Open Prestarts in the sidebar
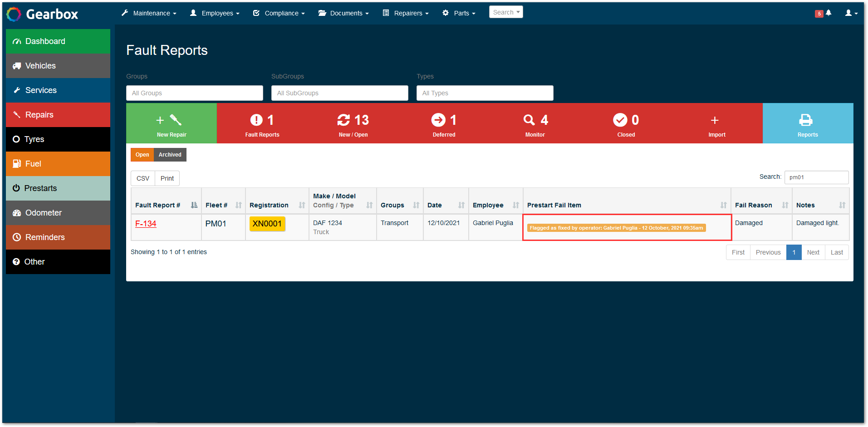 pyautogui.click(x=58, y=188)
